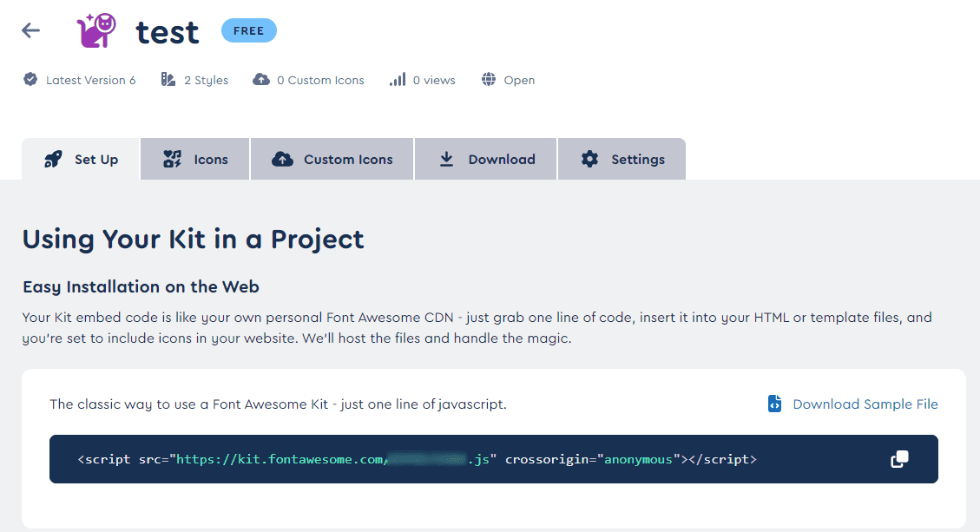Click the FREE plan badge

(249, 30)
